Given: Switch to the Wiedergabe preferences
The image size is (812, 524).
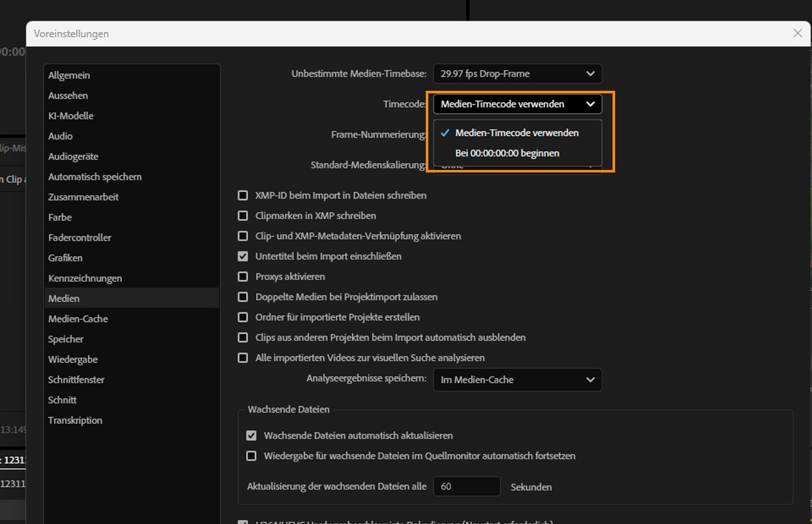Looking at the screenshot, I should (x=73, y=359).
